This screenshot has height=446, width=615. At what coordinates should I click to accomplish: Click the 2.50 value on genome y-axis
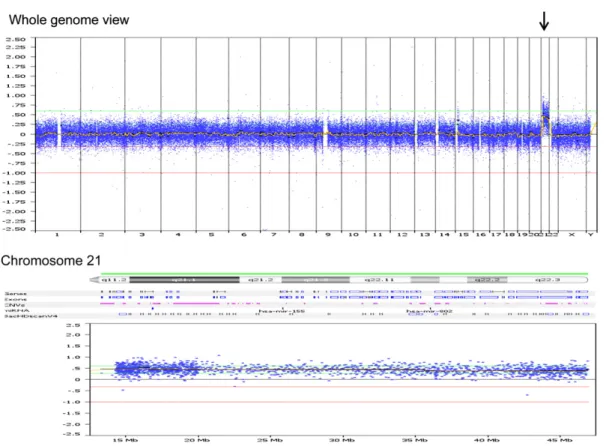coord(16,39)
